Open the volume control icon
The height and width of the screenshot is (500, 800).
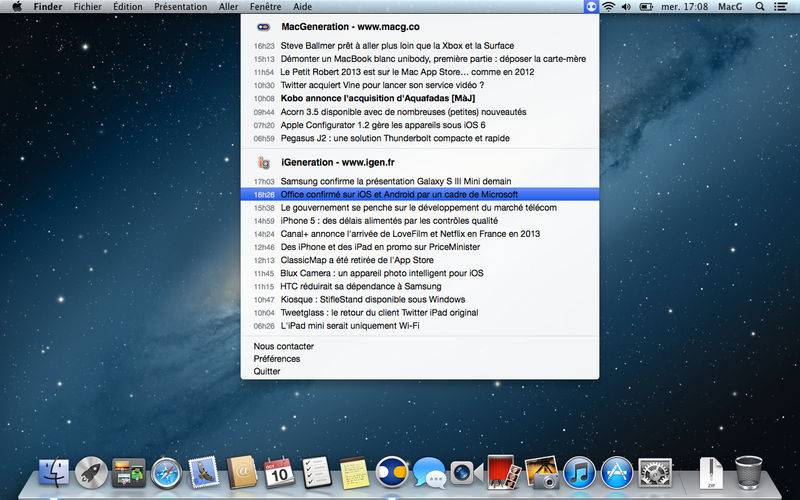pyautogui.click(x=626, y=7)
